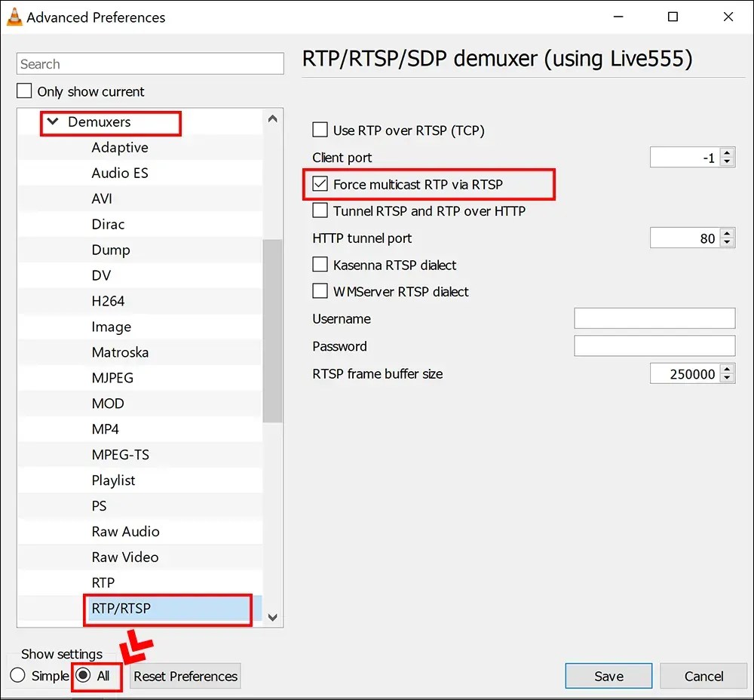754x700 pixels.
Task: Decrease the Client port value
Action: point(727,162)
